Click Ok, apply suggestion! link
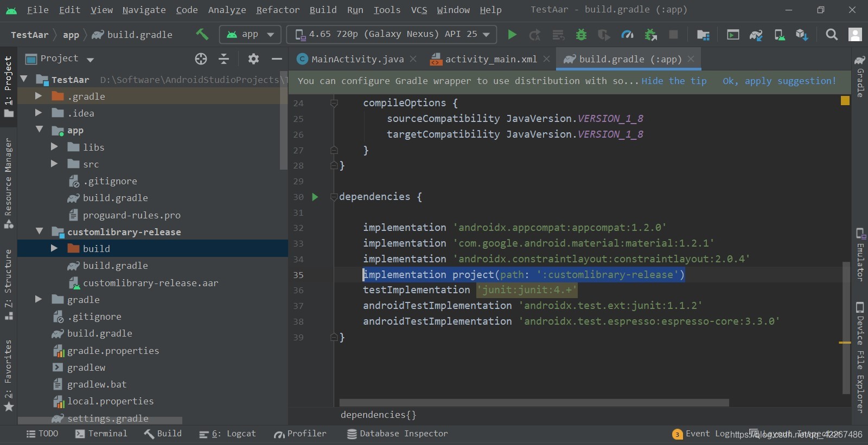Screen dimensions: 868x445 [x=779, y=81]
